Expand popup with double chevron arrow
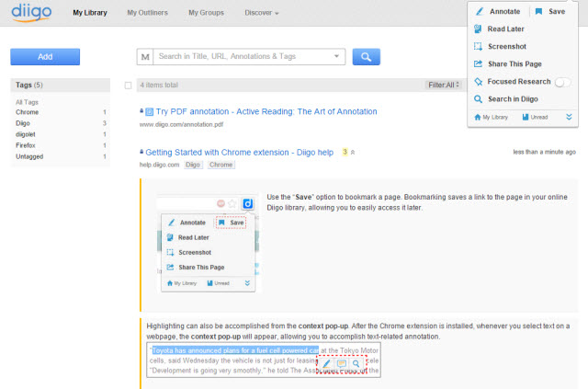 (x=569, y=117)
